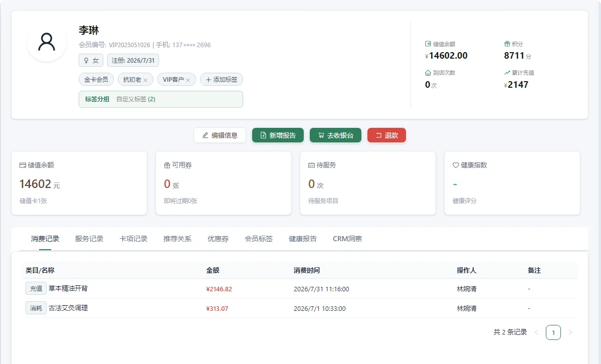Switch to the CRM洞察 tab
Viewport: 601px width, 364px height.
point(347,239)
